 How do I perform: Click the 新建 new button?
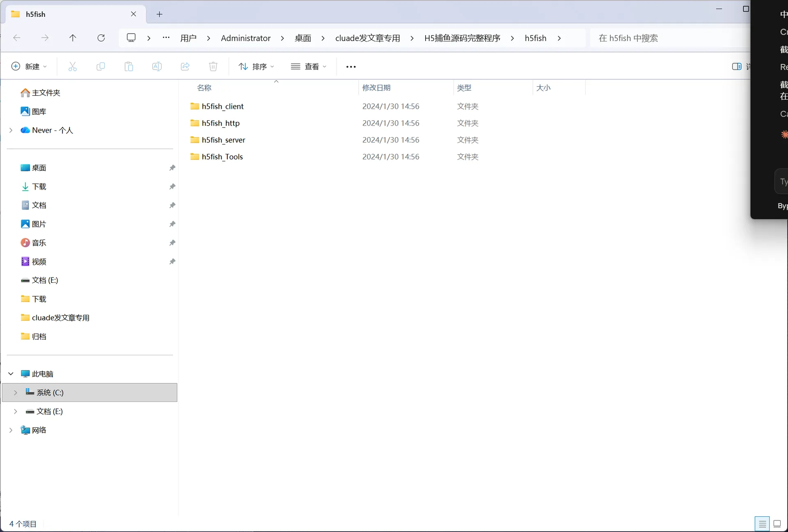29,66
